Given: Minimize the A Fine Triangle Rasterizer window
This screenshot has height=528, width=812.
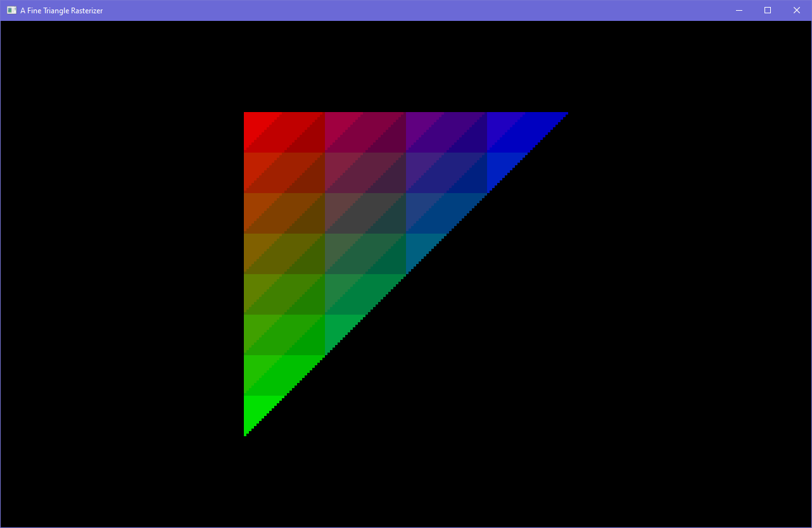Looking at the screenshot, I should [x=739, y=10].
